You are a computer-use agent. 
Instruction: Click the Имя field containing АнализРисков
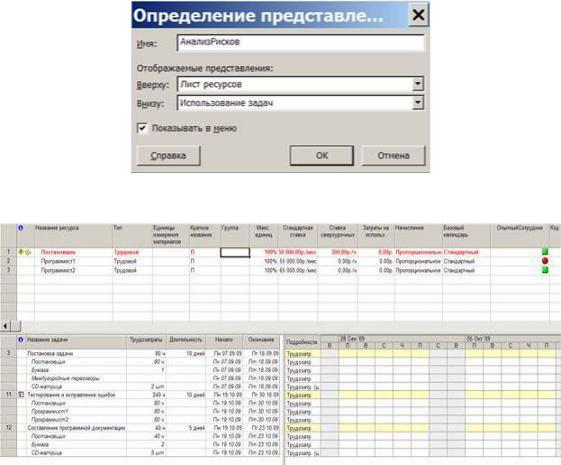(301, 43)
